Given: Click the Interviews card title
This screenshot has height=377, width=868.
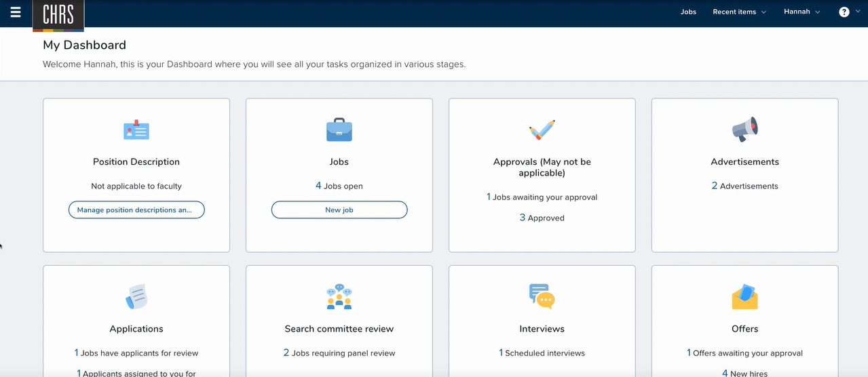Looking at the screenshot, I should click(x=542, y=329).
